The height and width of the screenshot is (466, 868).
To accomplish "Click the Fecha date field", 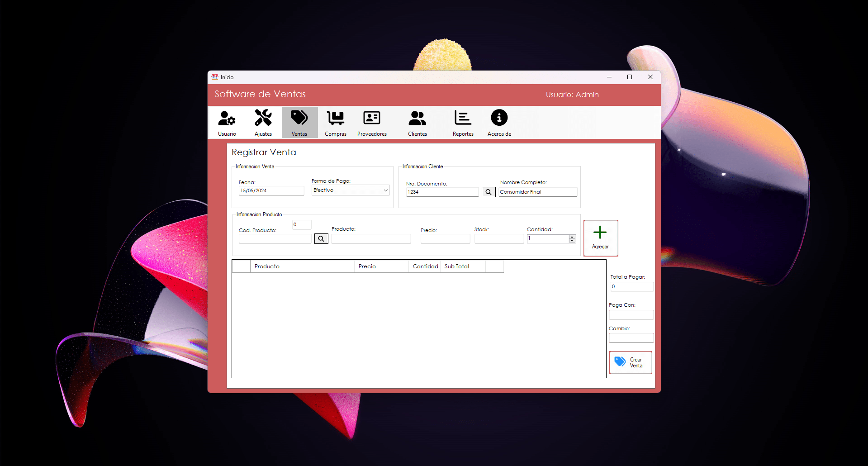I will click(271, 191).
